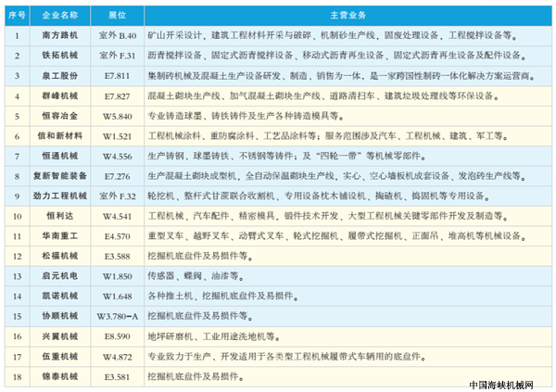Select company name 铁拓机械
This screenshot has height=392, width=556.
click(x=60, y=56)
